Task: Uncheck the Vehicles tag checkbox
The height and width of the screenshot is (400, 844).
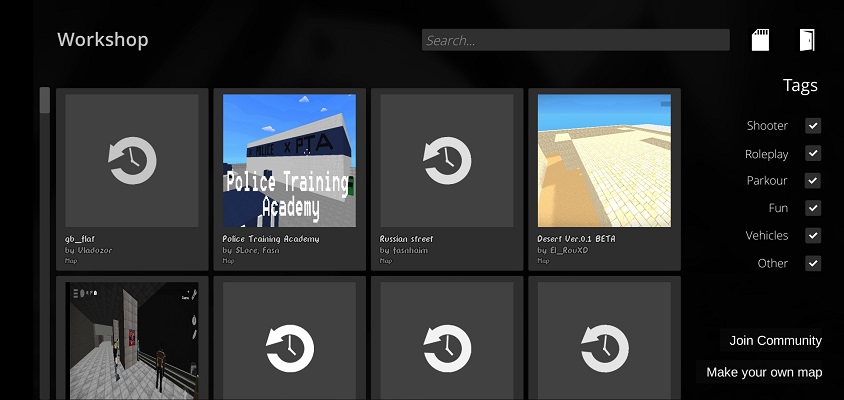Action: 813,236
